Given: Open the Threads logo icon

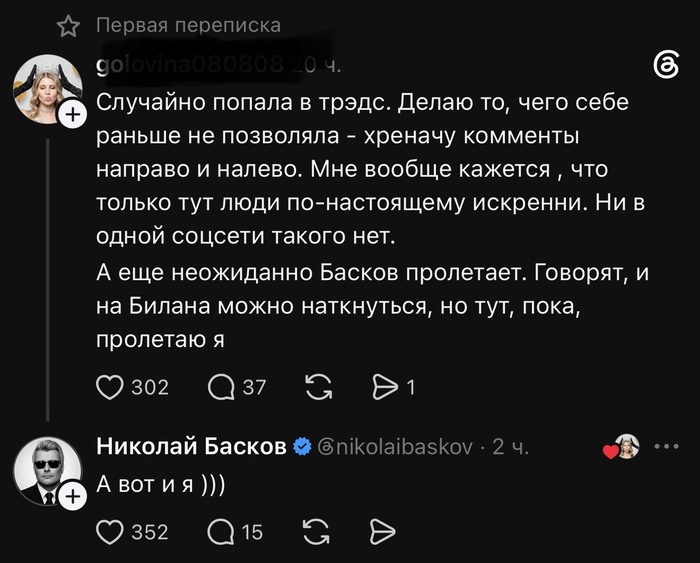Looking at the screenshot, I should [666, 66].
